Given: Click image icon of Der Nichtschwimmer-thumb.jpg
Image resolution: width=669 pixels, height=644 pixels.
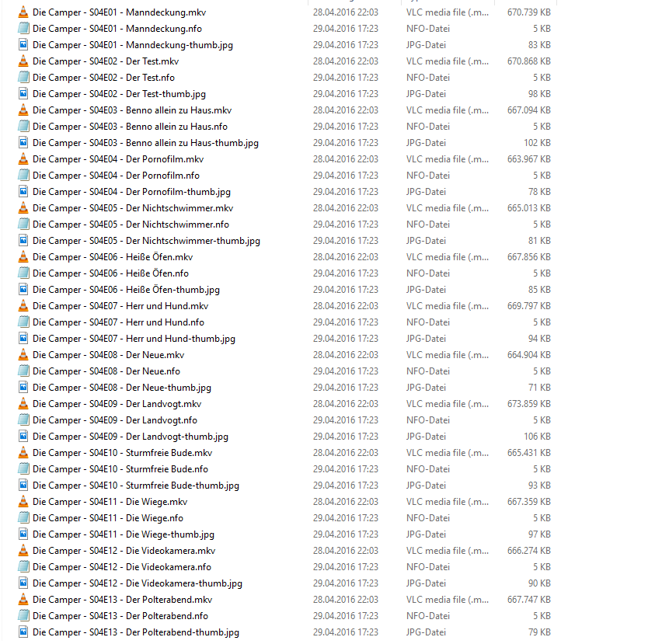Looking at the screenshot, I should [23, 241].
